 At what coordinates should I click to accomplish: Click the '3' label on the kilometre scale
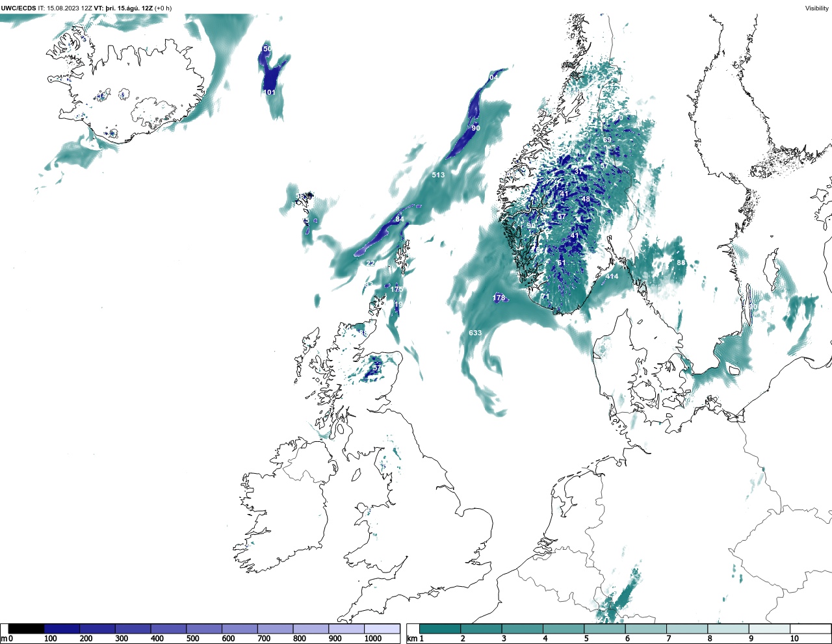pyautogui.click(x=504, y=639)
